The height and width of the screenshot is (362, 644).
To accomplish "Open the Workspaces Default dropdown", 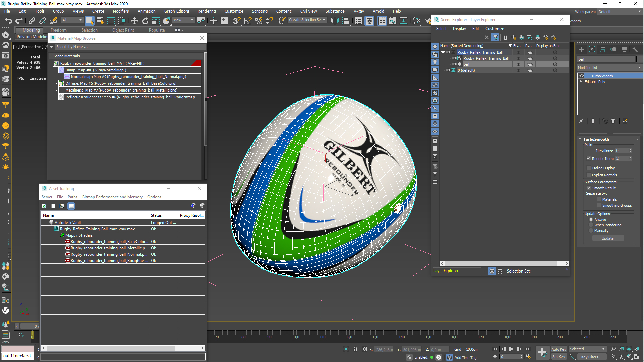I will pyautogui.click(x=619, y=12).
